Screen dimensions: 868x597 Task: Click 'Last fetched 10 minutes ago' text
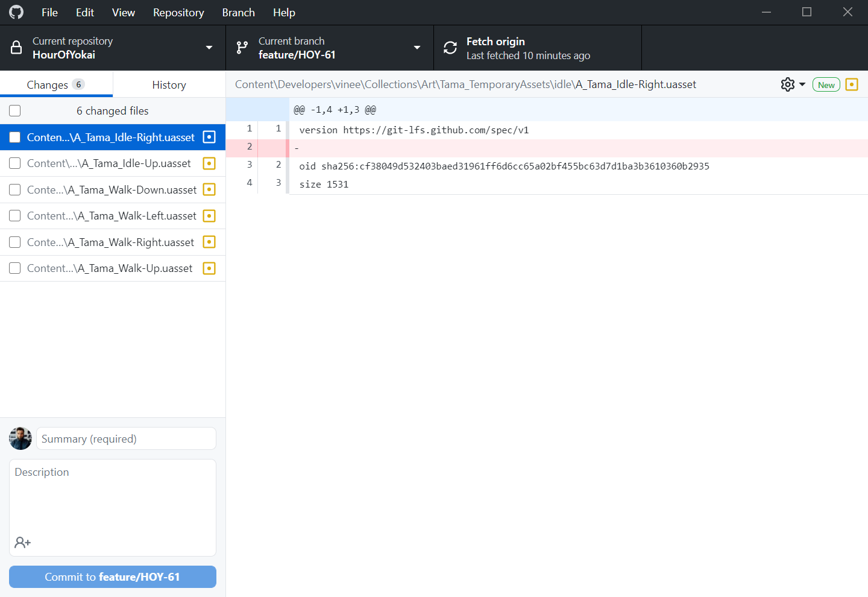pos(528,55)
